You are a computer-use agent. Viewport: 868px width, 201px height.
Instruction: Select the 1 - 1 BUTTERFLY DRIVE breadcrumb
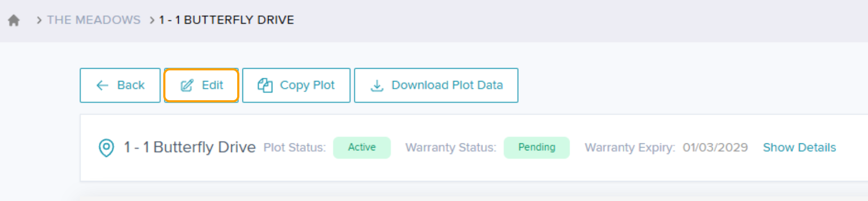(x=227, y=20)
